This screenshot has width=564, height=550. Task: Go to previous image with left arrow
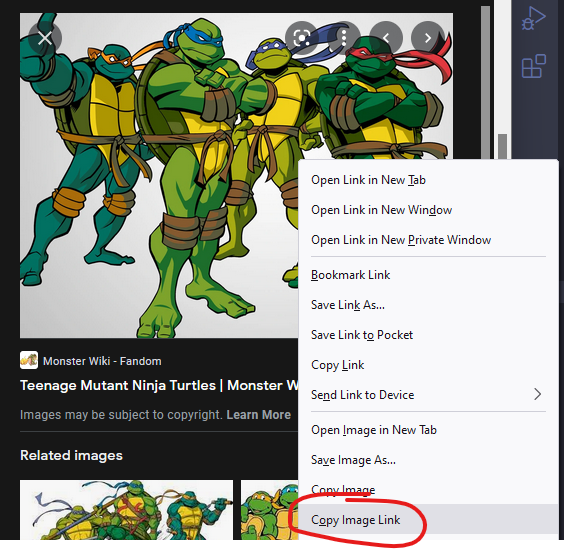coord(386,37)
